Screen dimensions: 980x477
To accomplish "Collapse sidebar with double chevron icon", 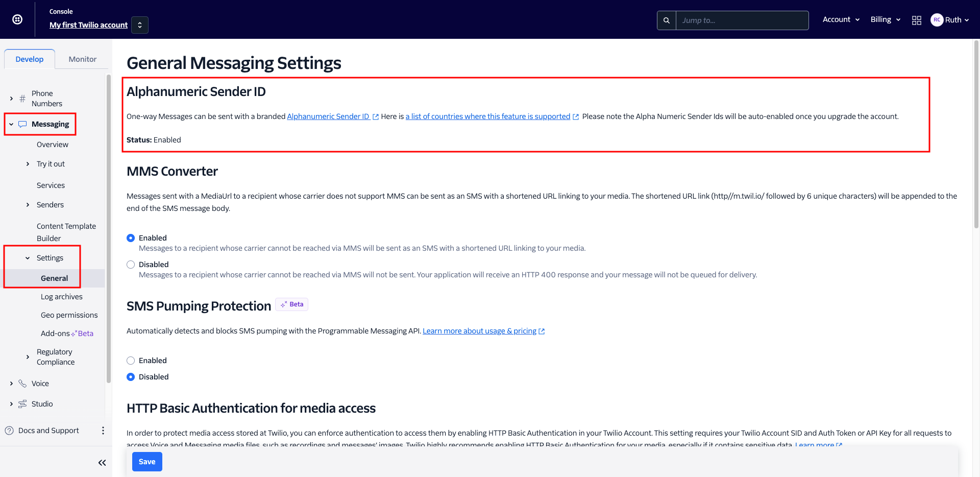I will [102, 463].
